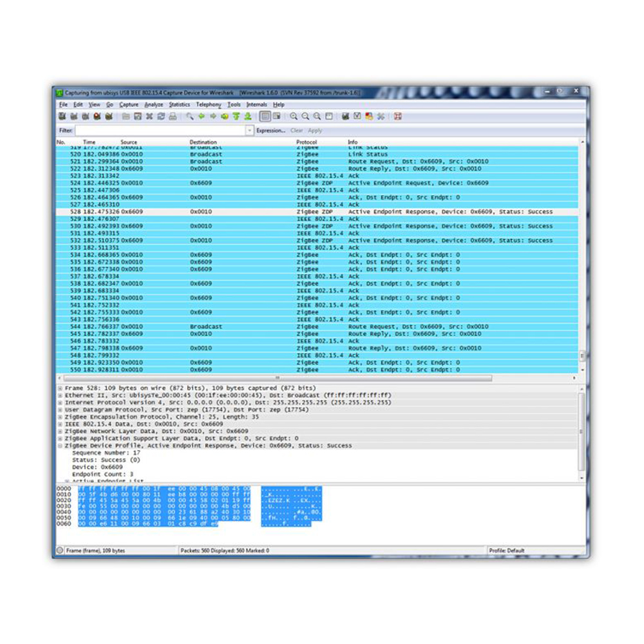Click 'Endpoint Count: 3' detail line
This screenshot has width=644, height=644.
[102, 475]
